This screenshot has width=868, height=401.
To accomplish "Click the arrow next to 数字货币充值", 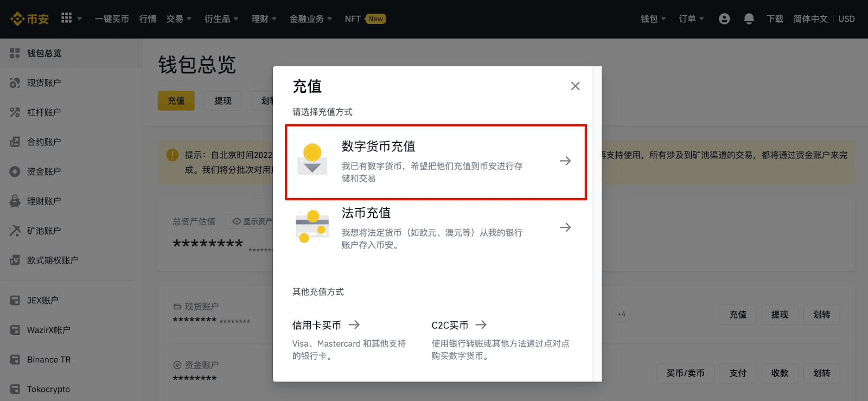I will tap(565, 161).
